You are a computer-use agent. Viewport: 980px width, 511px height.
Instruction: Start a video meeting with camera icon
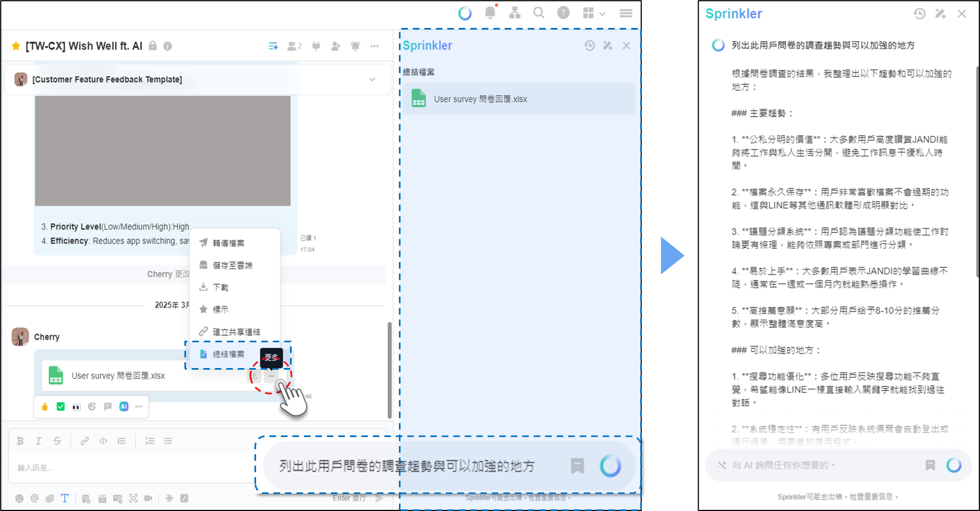pyautogui.click(x=148, y=498)
